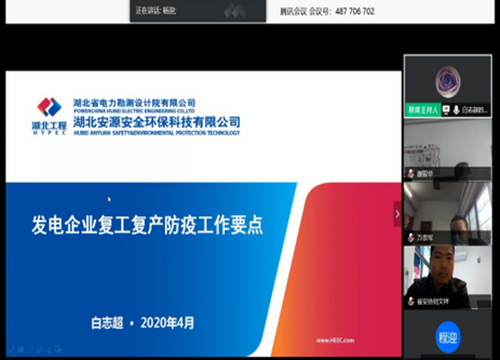Click the muted mic icon on the white-wall video tile

click(x=411, y=173)
